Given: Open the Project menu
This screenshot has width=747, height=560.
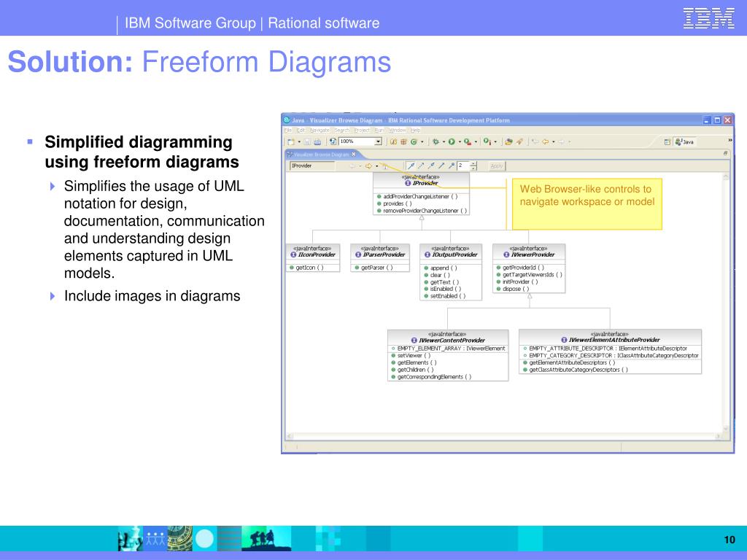Looking at the screenshot, I should [x=362, y=130].
